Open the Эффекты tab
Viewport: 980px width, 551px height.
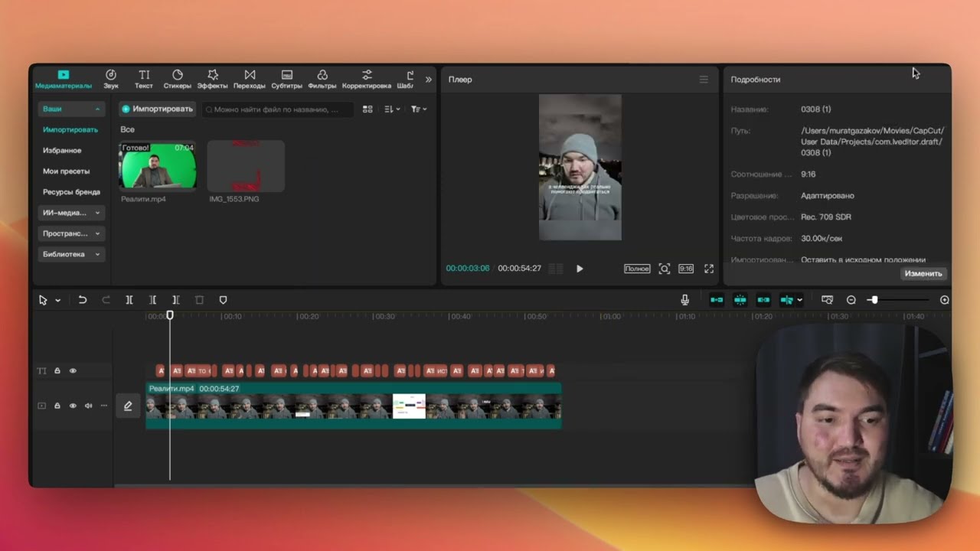tap(213, 79)
